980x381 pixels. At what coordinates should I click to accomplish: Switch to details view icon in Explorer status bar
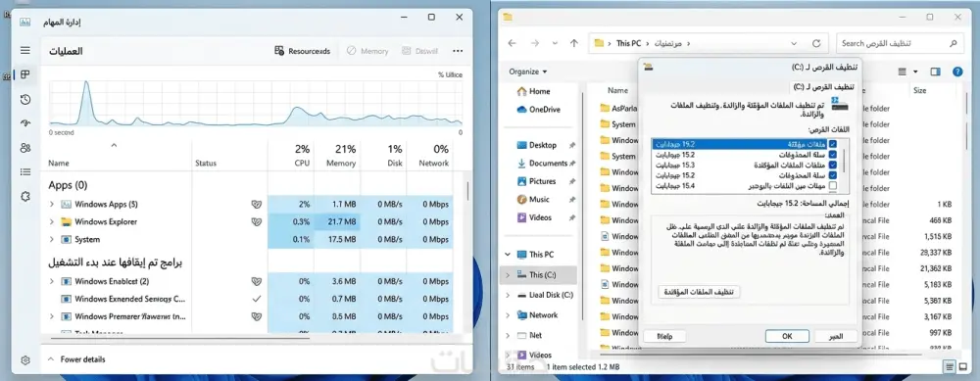pyautogui.click(x=950, y=366)
